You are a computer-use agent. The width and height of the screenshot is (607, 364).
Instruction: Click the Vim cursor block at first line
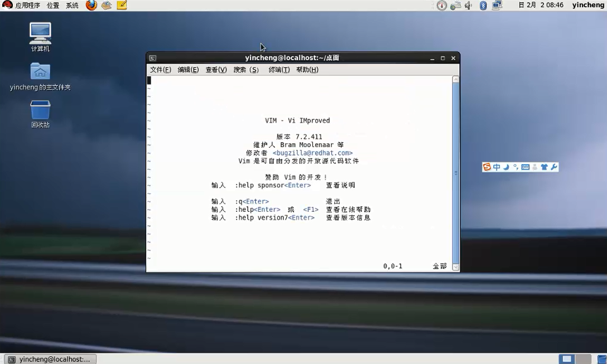149,80
